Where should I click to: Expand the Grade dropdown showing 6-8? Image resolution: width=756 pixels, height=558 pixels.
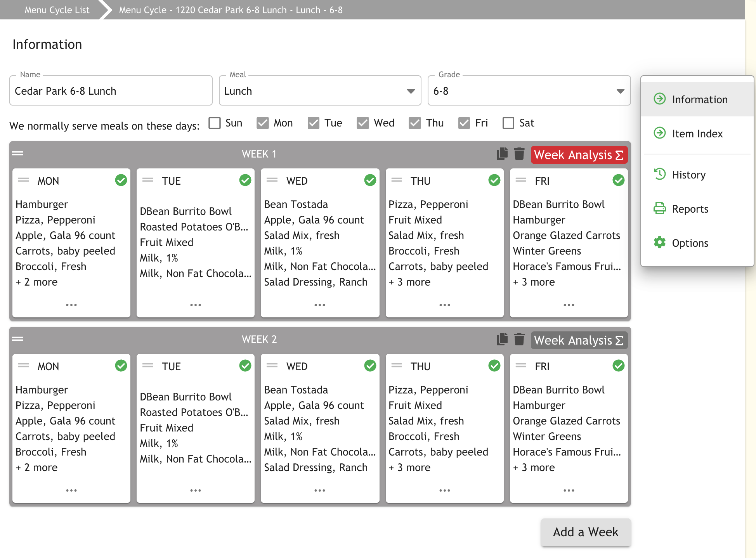[x=529, y=91]
